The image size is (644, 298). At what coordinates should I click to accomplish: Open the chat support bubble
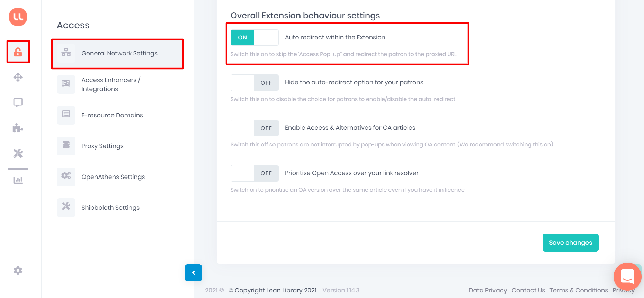[627, 277]
